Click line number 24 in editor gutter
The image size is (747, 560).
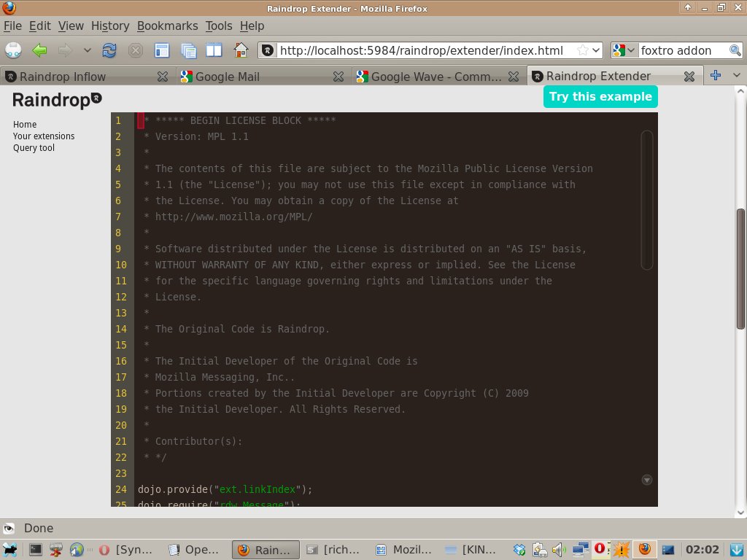click(x=121, y=489)
